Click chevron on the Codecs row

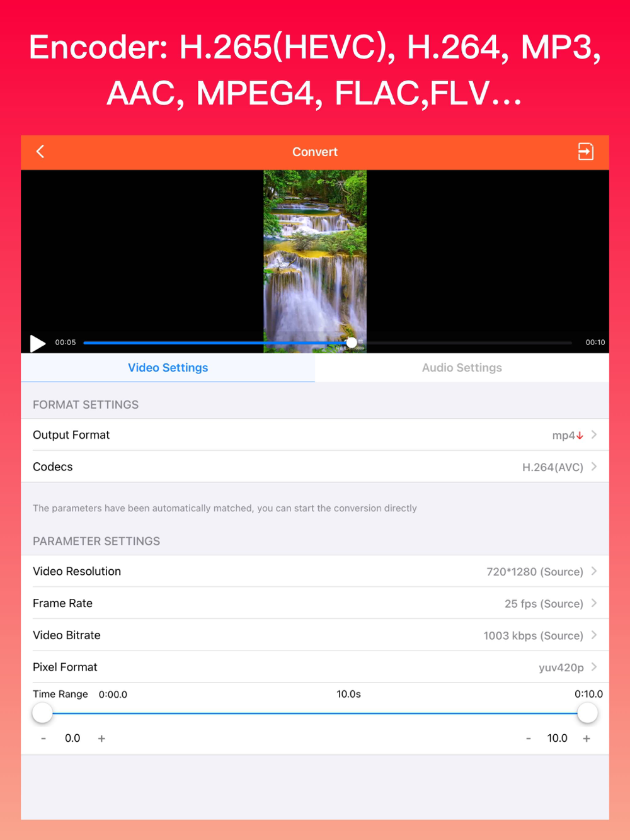(x=594, y=467)
